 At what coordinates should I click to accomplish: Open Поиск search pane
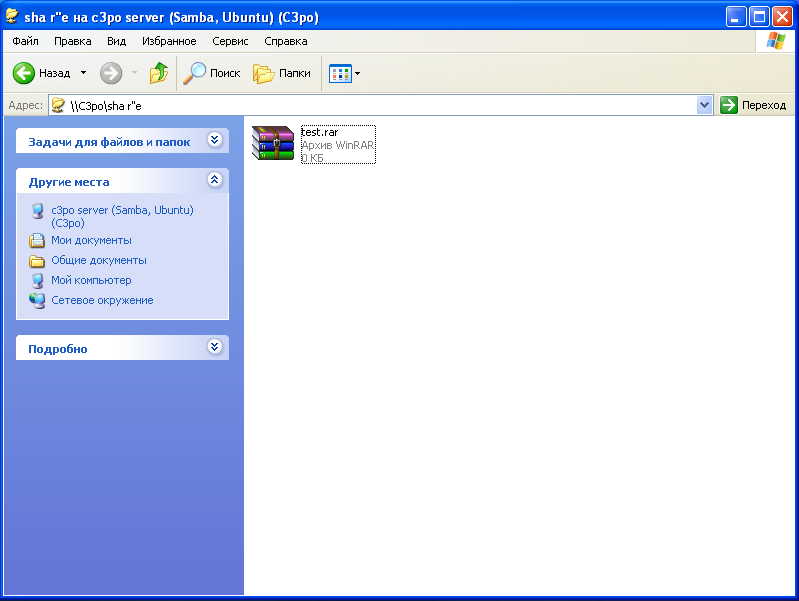click(x=212, y=73)
